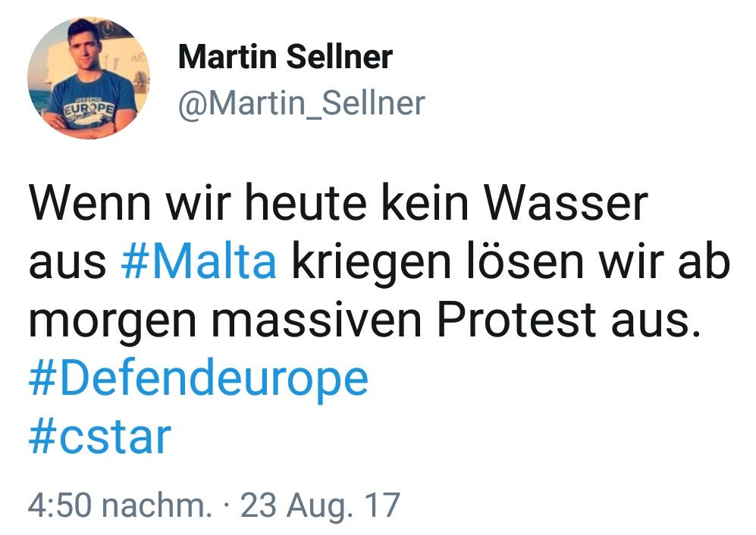
Task: Open the @Martin_Sellner handle
Action: click(302, 103)
